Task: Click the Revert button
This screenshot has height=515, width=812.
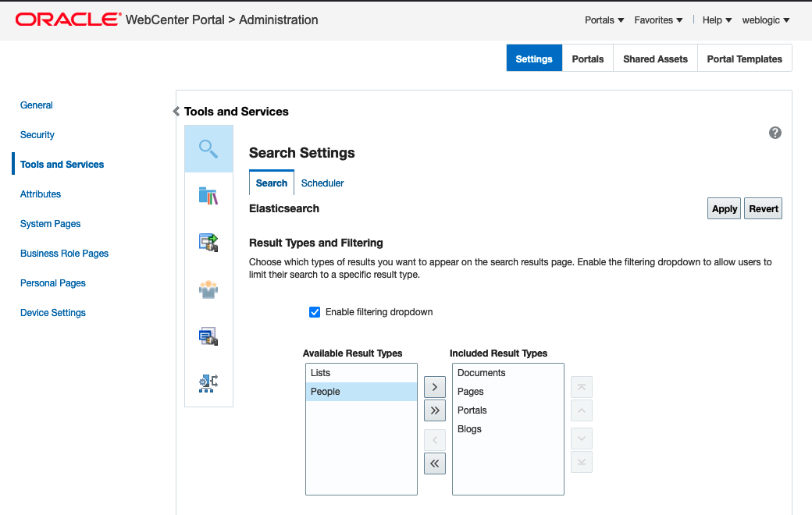Action: click(x=764, y=208)
